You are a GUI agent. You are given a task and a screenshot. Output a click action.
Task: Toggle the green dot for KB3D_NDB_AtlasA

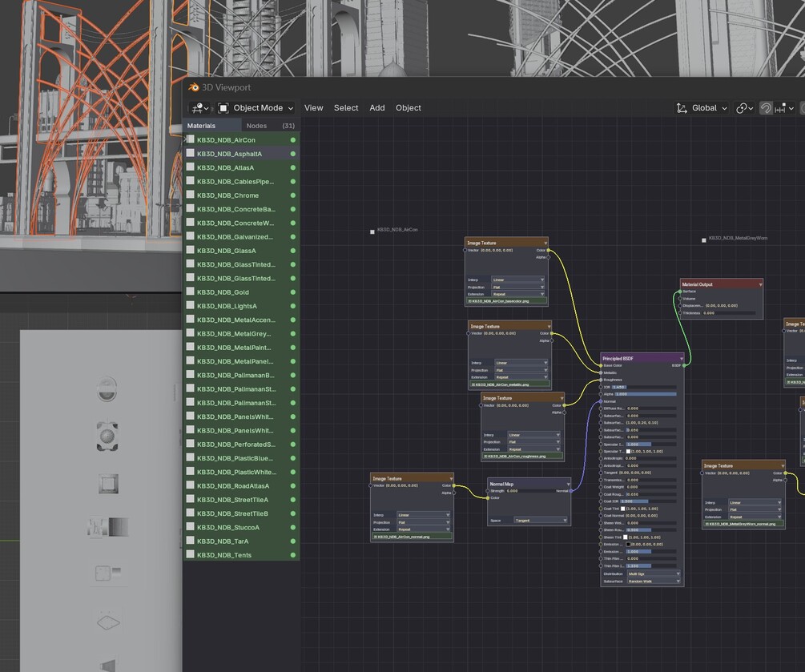(x=292, y=167)
